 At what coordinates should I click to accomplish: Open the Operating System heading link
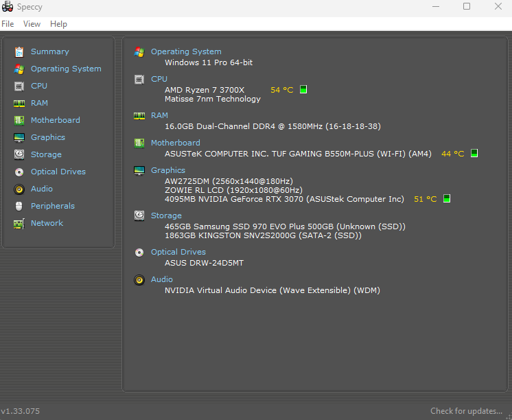tap(186, 51)
